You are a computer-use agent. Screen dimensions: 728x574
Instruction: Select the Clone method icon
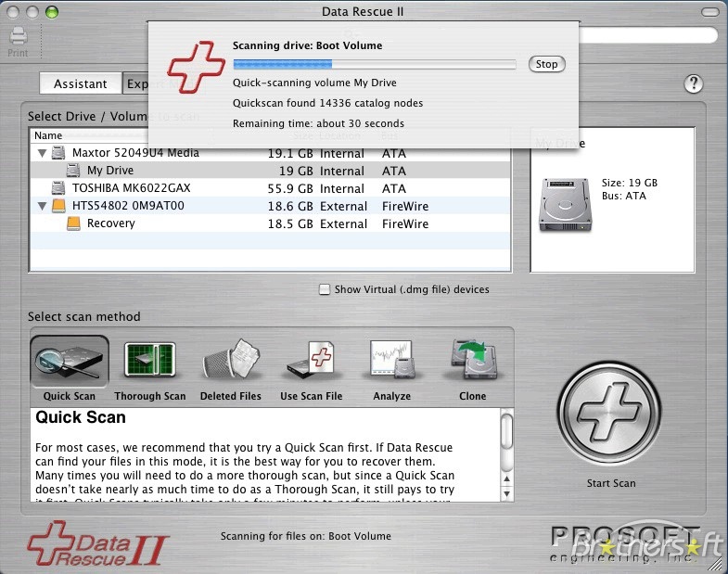473,361
